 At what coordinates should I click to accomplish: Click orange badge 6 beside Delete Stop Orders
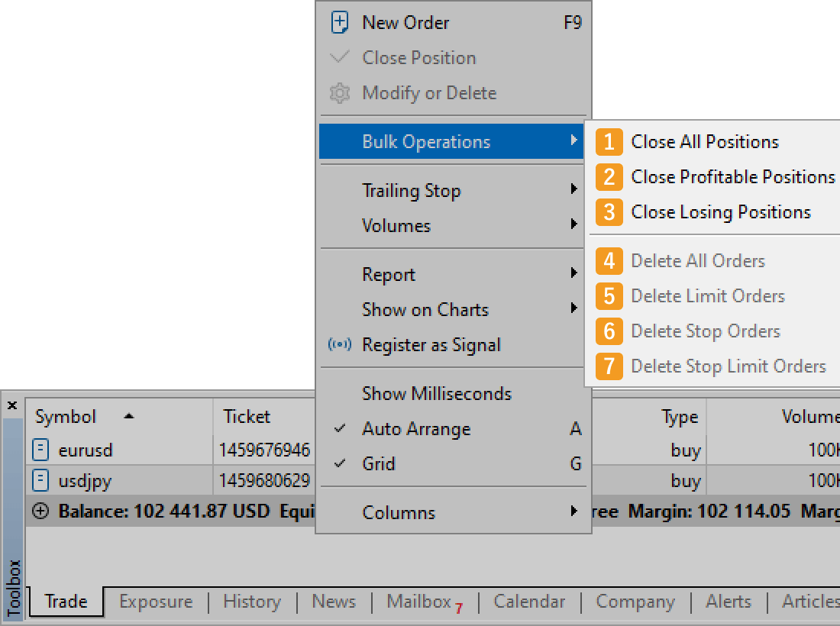click(x=609, y=331)
